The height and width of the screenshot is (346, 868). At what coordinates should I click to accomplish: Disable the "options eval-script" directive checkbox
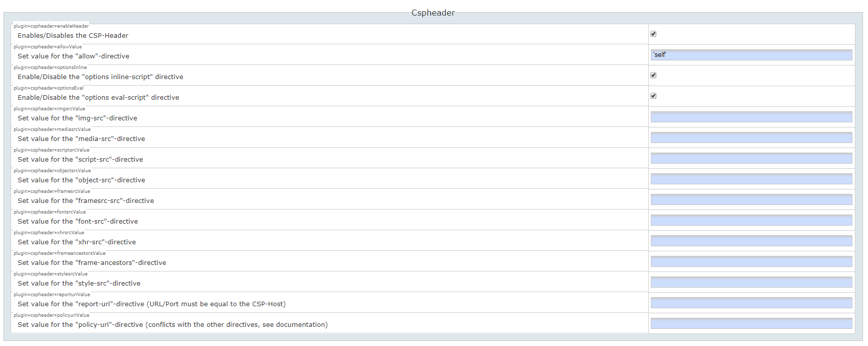(x=653, y=96)
